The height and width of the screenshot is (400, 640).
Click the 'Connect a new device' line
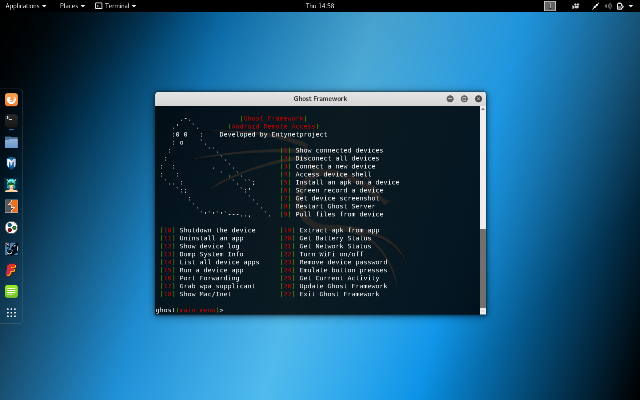(x=328, y=167)
